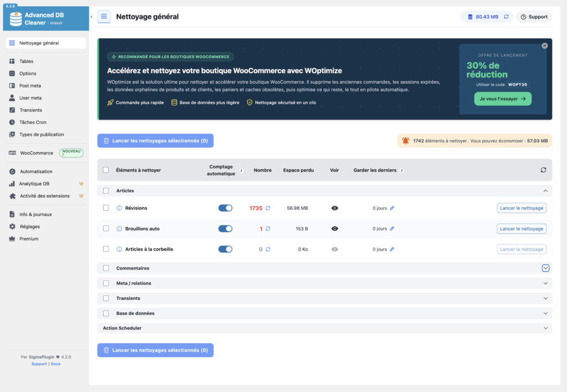
Task: Check the Commentaires group checkbox
Action: 106,269
